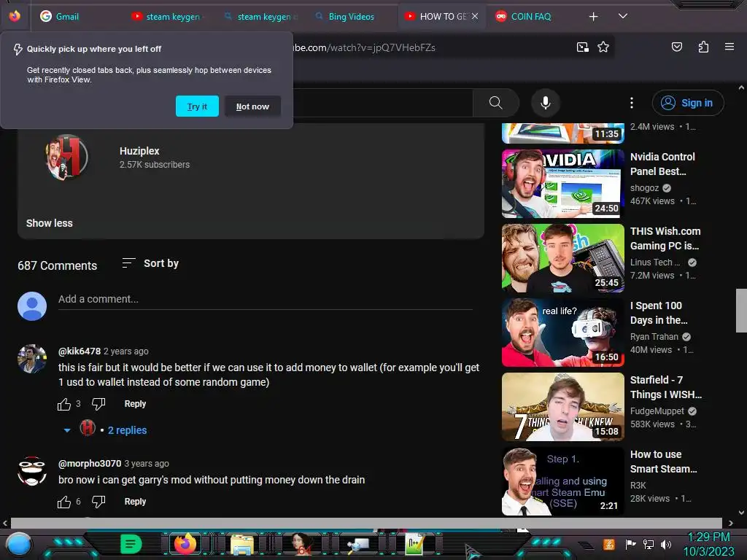Open the network tray icon
This screenshot has width=747, height=560.
coord(649,544)
